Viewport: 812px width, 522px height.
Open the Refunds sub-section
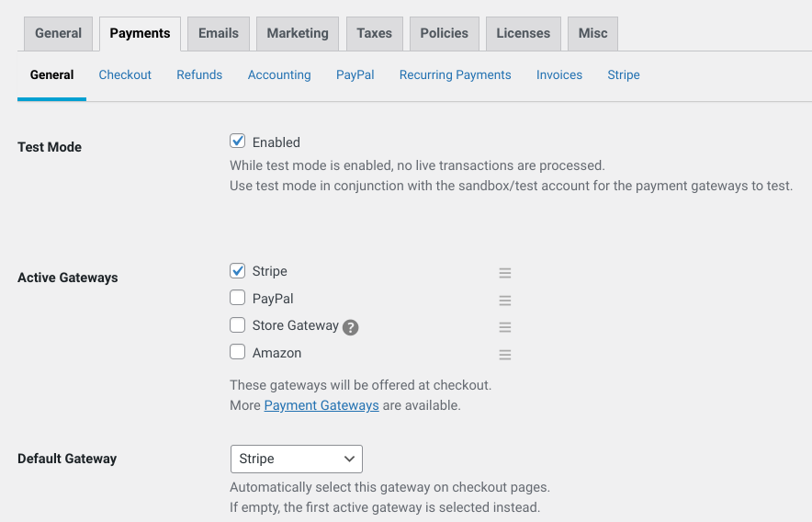[x=199, y=74]
